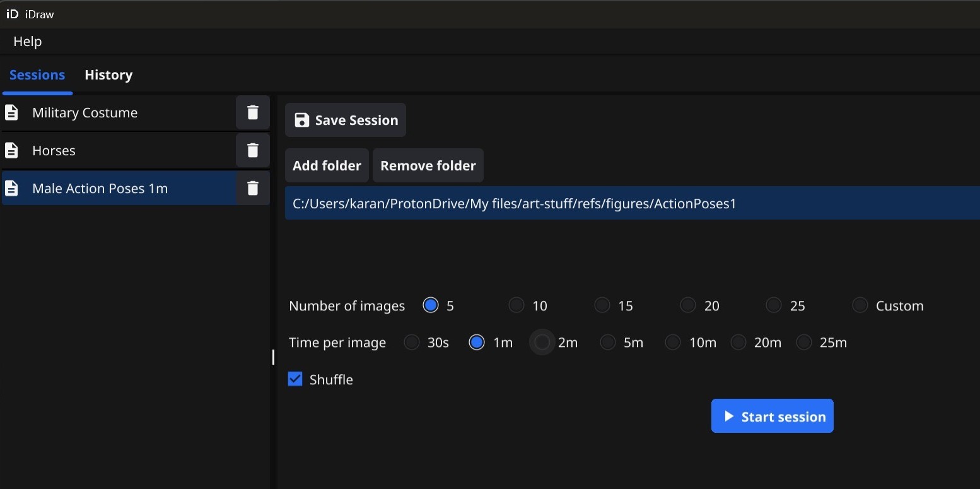
Task: Set time per image to 25m
Action: (x=803, y=342)
